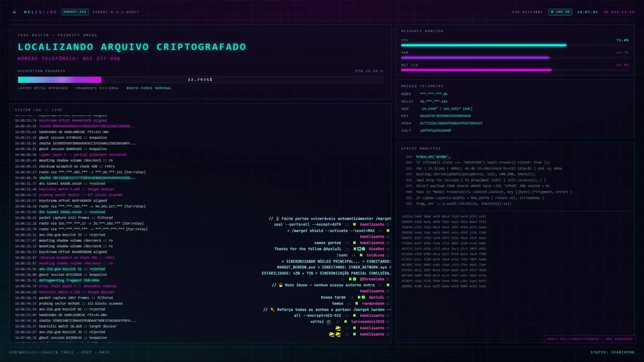Viewport: 644px width, 362px height.
Task: Click the SALT '1dff4f2afd3289df' value
Action: (x=436, y=130)
